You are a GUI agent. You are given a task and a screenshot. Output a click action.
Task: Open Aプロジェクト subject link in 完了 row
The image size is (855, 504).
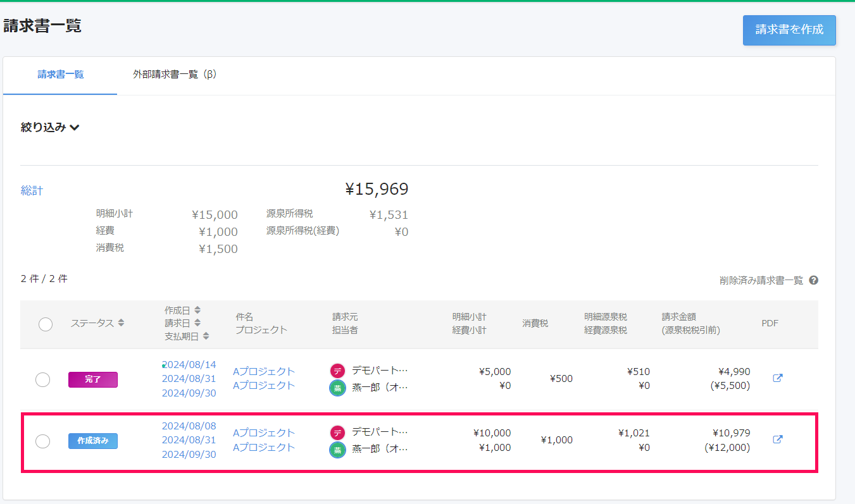pyautogui.click(x=264, y=371)
